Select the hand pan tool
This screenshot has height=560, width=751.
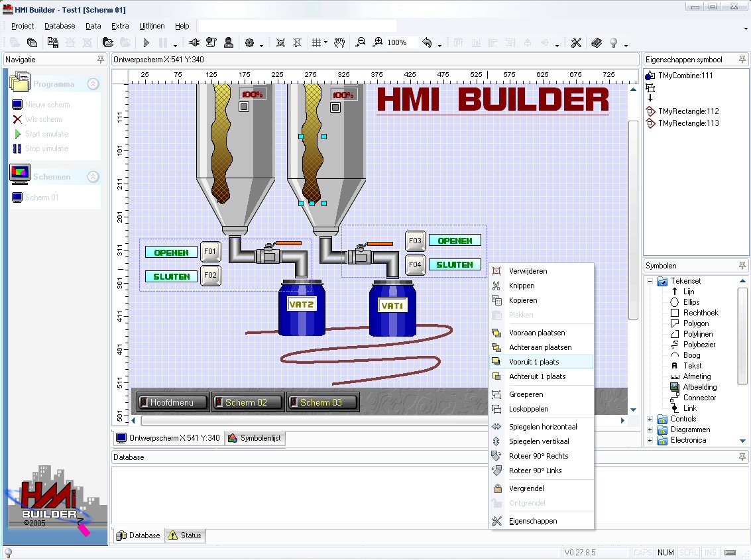click(x=339, y=42)
